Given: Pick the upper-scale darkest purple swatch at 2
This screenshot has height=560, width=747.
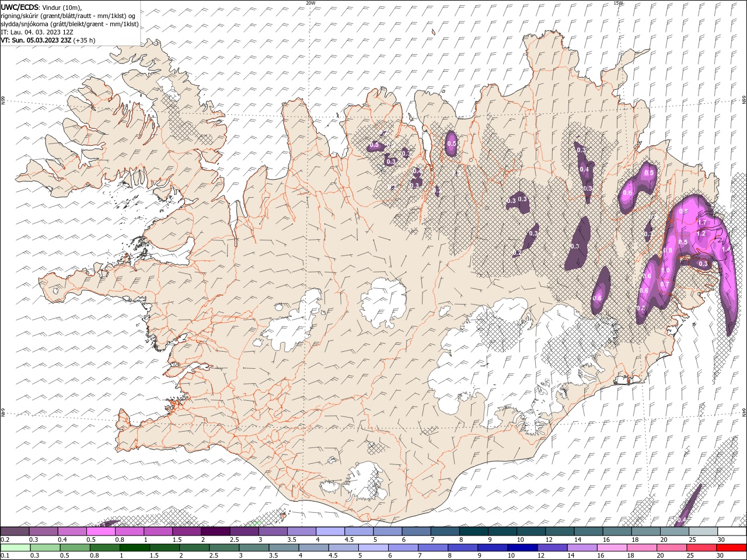Looking at the screenshot, I should pos(215,531).
